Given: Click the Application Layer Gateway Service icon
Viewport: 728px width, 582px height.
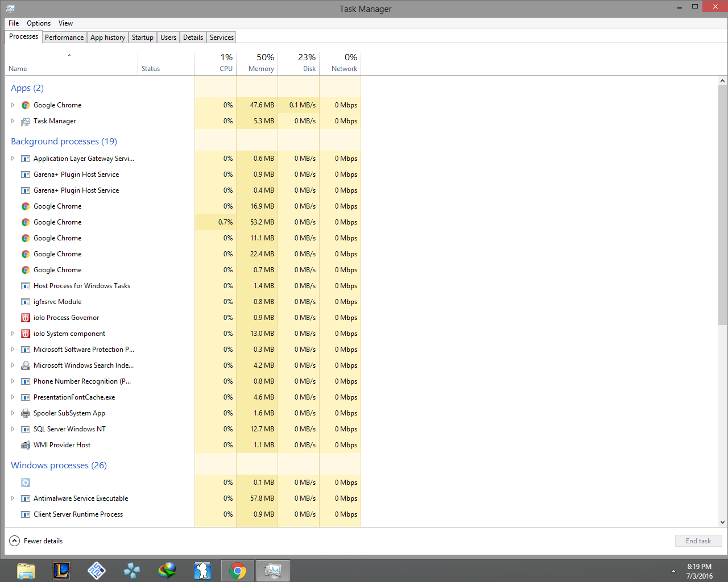Looking at the screenshot, I should pyautogui.click(x=26, y=159).
